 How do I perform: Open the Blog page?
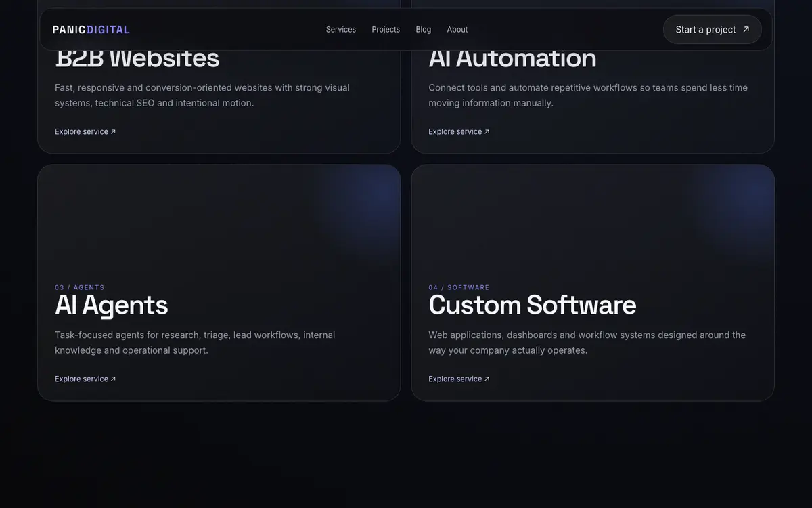[424, 30]
